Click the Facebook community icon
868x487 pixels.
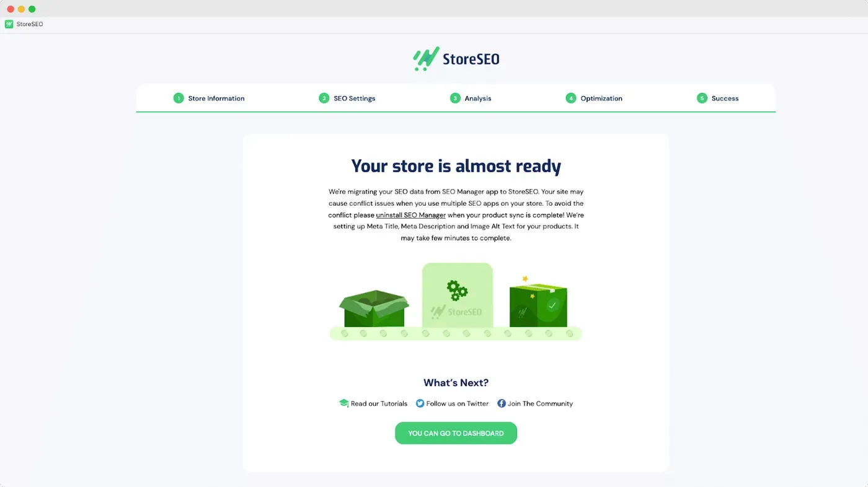(502, 403)
